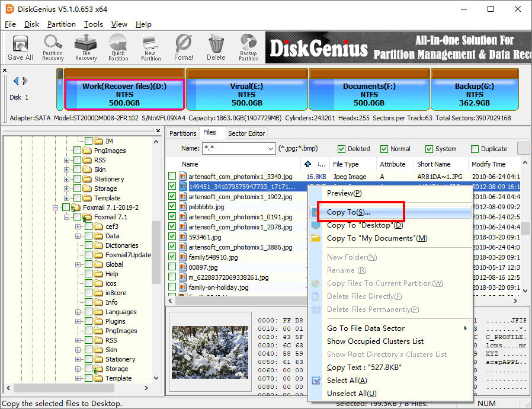532x409 pixels.
Task: Go to previous disk with left arrow
Action: coord(15,81)
